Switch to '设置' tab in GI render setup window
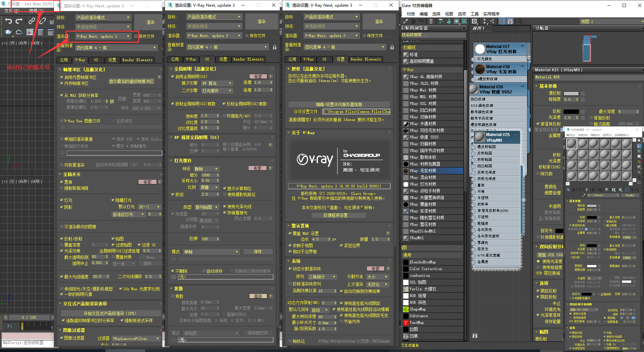This screenshot has width=644, height=352. tap(223, 59)
